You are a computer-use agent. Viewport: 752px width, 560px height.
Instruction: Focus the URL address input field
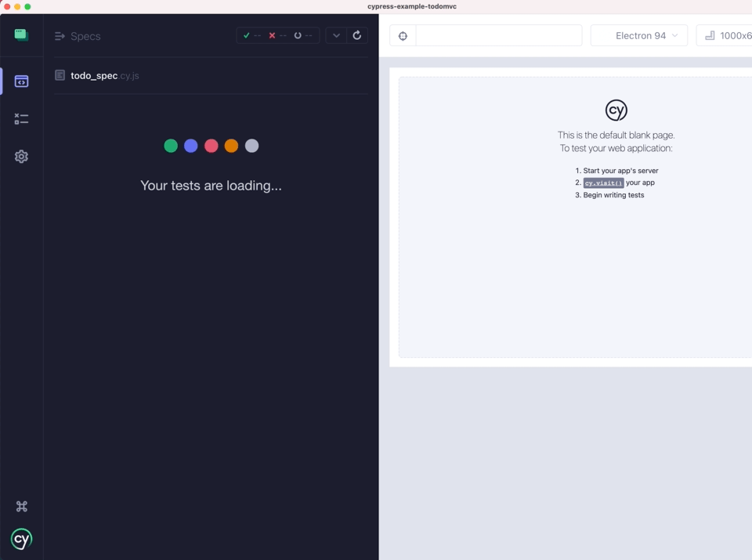(498, 36)
